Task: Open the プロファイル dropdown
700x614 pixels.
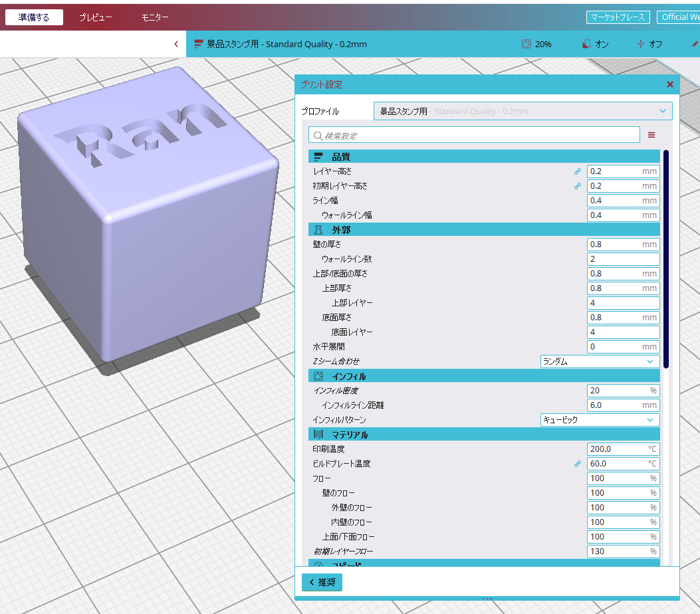Action: coord(523,111)
